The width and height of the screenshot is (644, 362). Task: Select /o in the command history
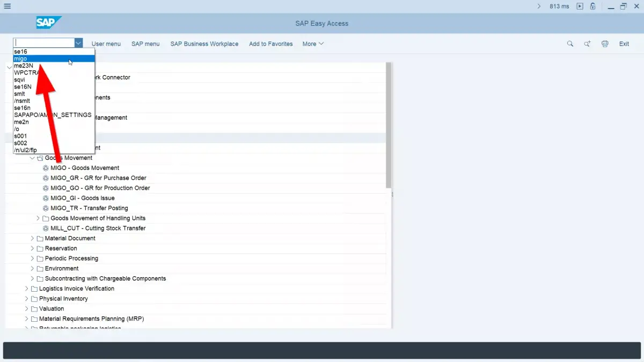54,129
